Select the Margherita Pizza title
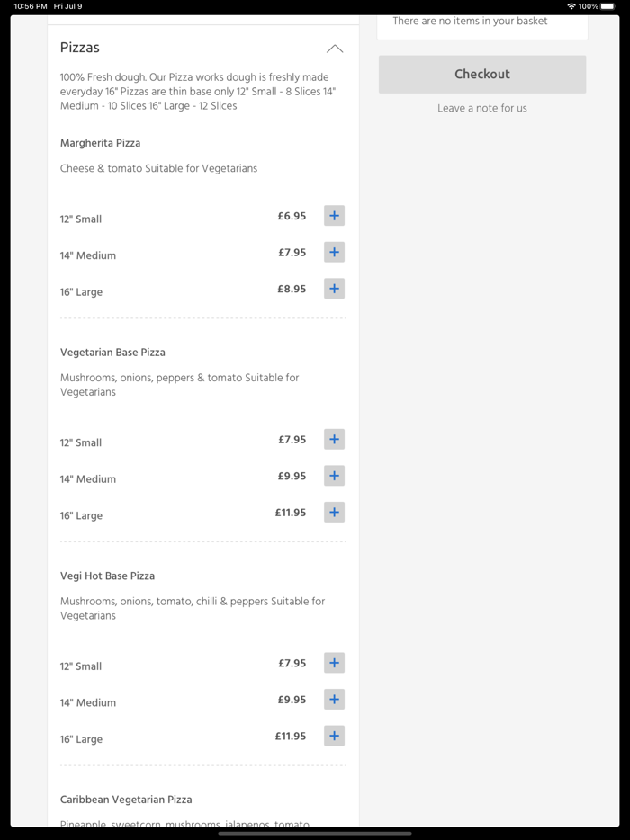630x840 pixels. click(x=100, y=143)
